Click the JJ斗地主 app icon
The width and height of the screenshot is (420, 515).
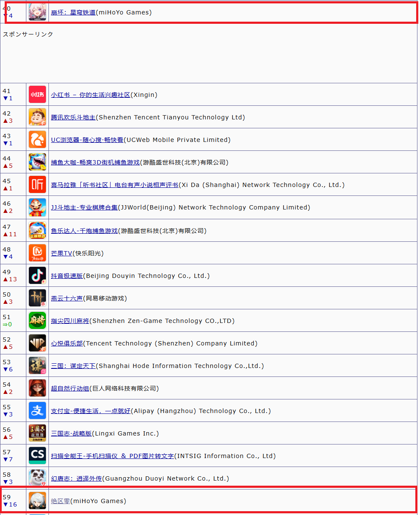[37, 207]
